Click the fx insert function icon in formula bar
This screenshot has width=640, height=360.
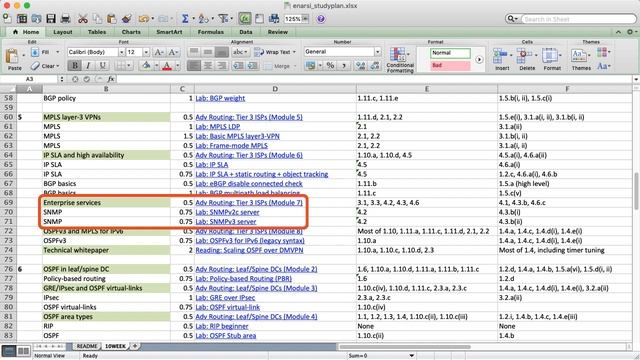[x=111, y=79]
